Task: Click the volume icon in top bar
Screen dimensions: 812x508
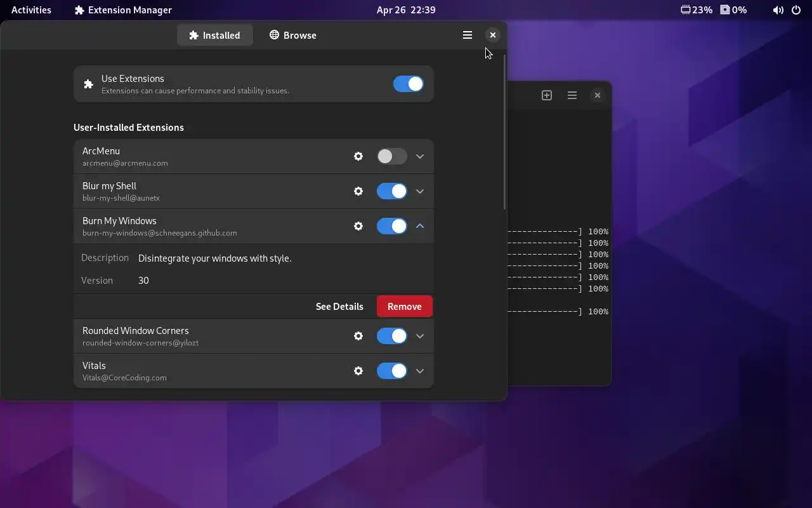Action: [x=778, y=10]
